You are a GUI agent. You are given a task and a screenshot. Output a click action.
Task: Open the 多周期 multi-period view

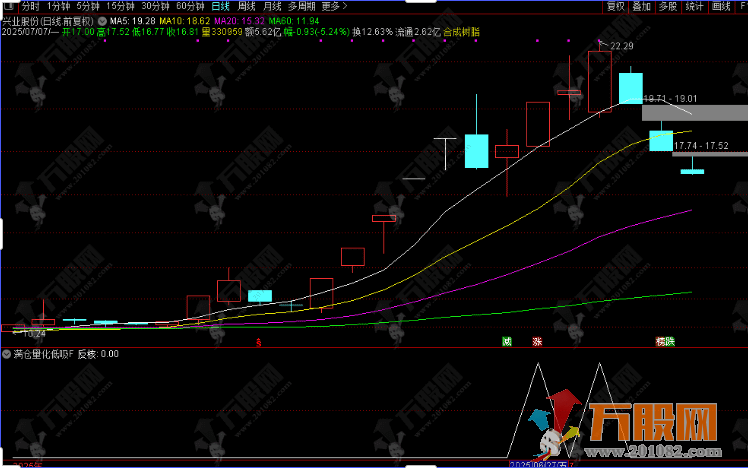pos(301,6)
